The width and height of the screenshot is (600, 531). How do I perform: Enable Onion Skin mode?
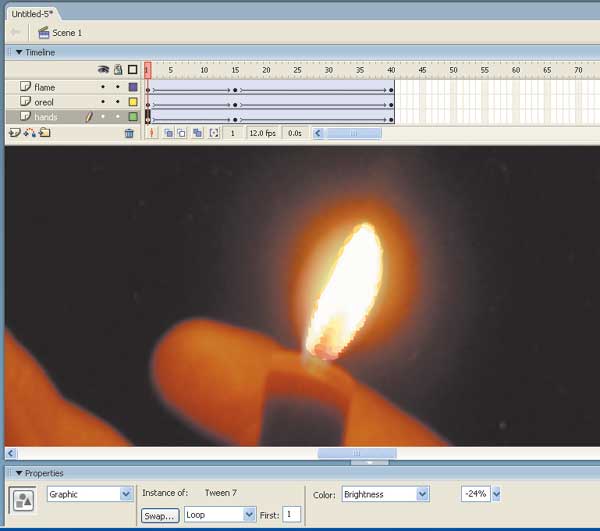(168, 133)
